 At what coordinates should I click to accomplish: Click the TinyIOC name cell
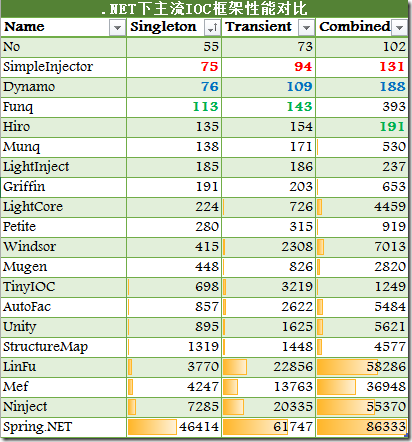pyautogui.click(x=64, y=287)
